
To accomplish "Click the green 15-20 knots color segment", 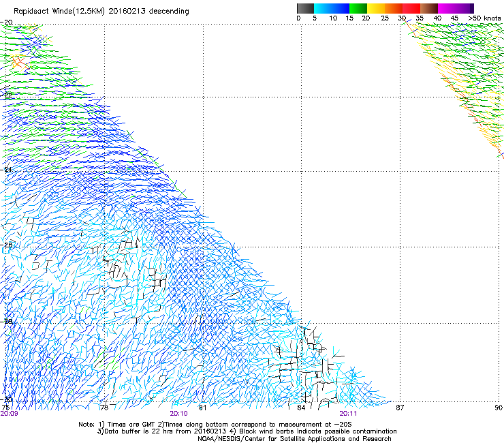I will coord(358,8).
